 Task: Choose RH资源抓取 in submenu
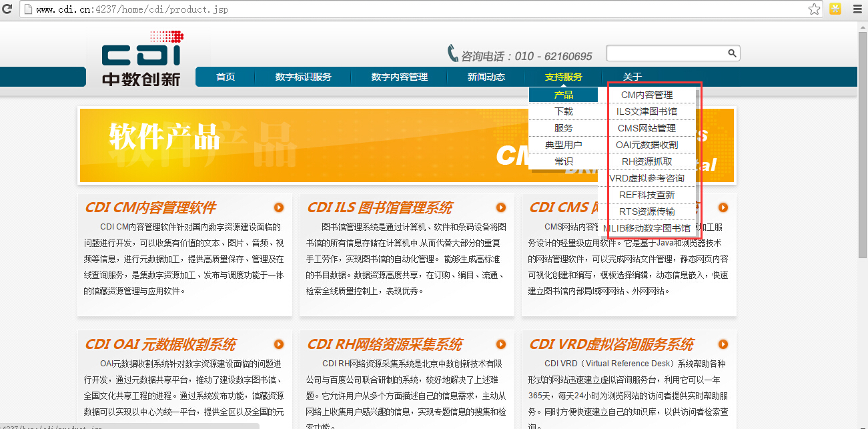point(647,161)
